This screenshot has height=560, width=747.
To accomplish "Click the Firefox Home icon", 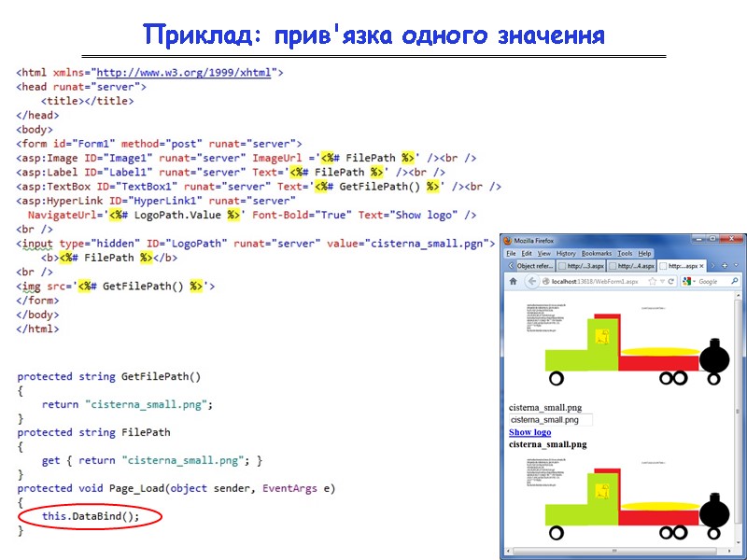I will click(x=513, y=282).
